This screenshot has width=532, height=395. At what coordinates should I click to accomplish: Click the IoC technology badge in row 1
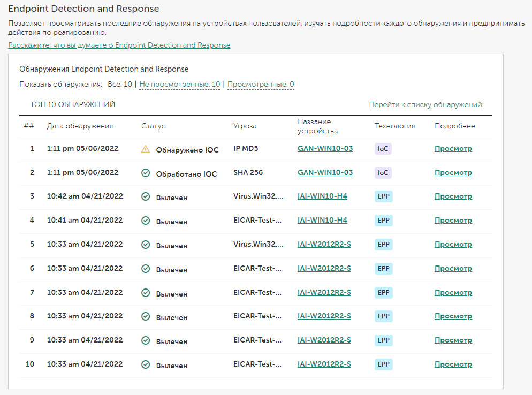[383, 149]
